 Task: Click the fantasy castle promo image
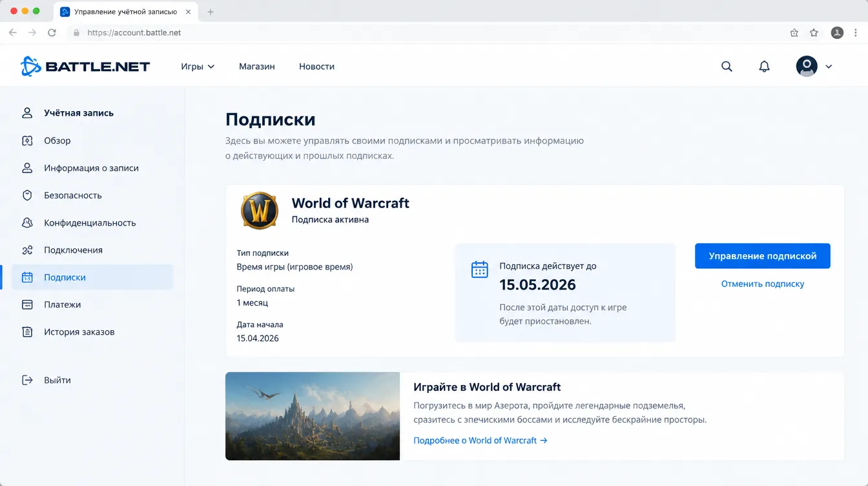(x=313, y=416)
